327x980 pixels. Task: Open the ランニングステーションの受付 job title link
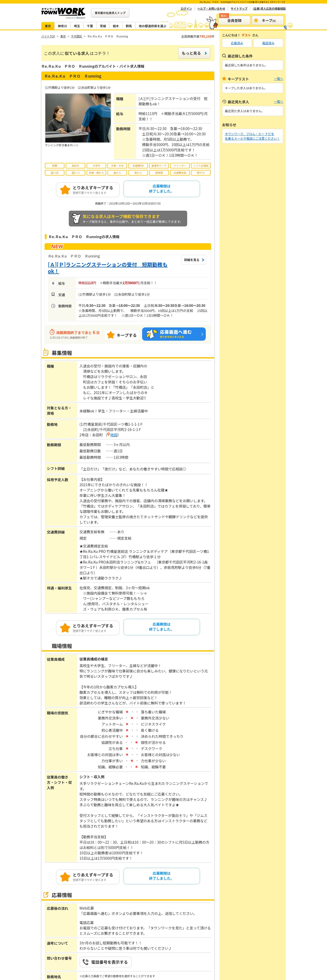click(x=108, y=268)
